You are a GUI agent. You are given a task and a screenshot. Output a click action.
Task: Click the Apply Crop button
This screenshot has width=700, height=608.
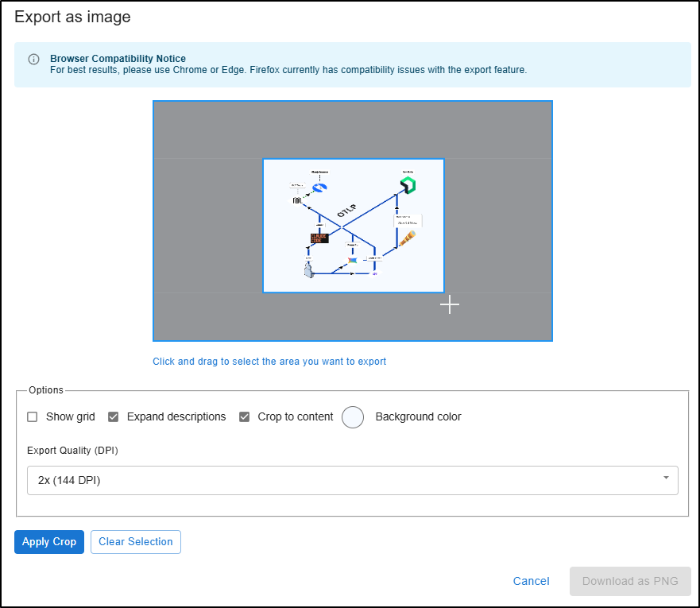[x=48, y=541]
